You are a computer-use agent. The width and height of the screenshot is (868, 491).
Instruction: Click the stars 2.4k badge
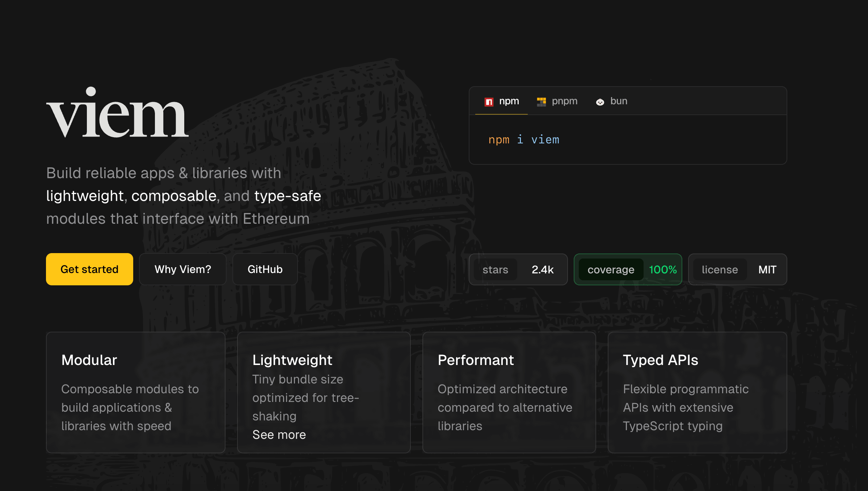point(518,269)
